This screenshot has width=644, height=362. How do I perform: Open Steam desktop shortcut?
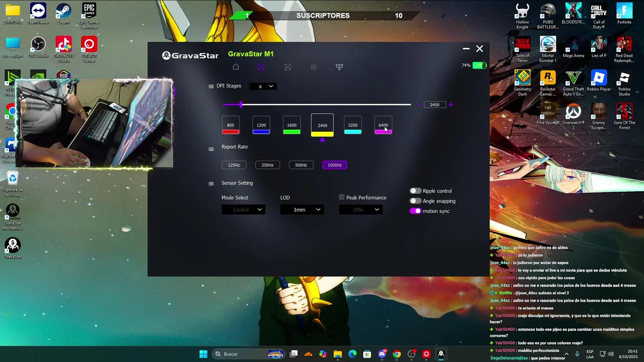click(63, 14)
